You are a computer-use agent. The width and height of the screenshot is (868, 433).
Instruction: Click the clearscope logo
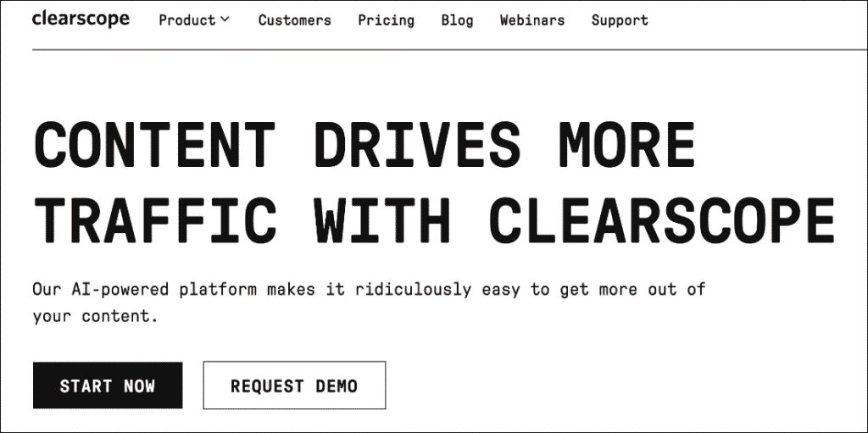[81, 19]
